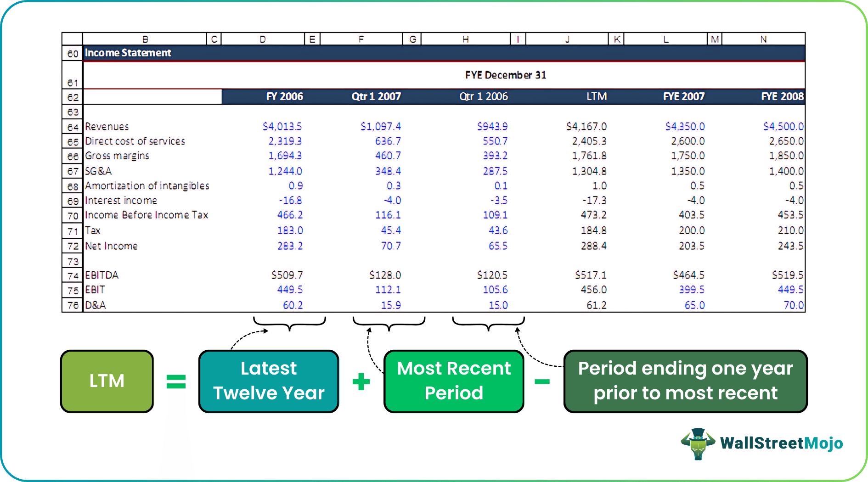Click the teal Latest Twelve Year box
Viewport: 868px width, 482px height.
tap(269, 381)
